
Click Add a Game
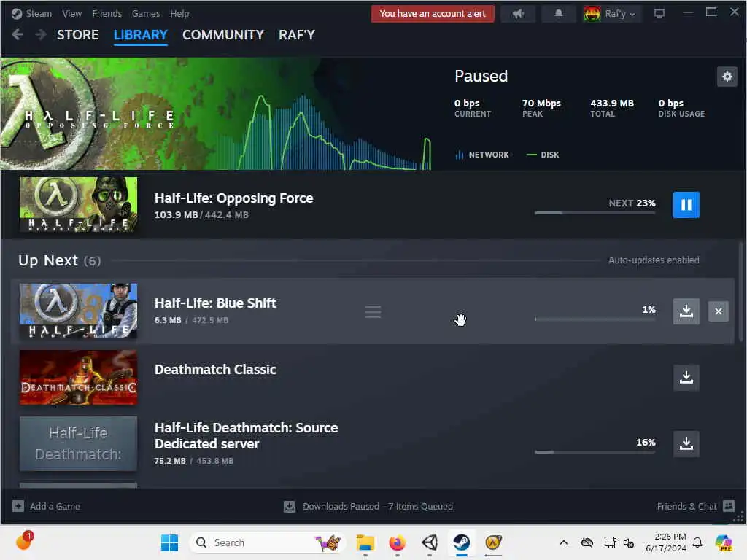55,506
